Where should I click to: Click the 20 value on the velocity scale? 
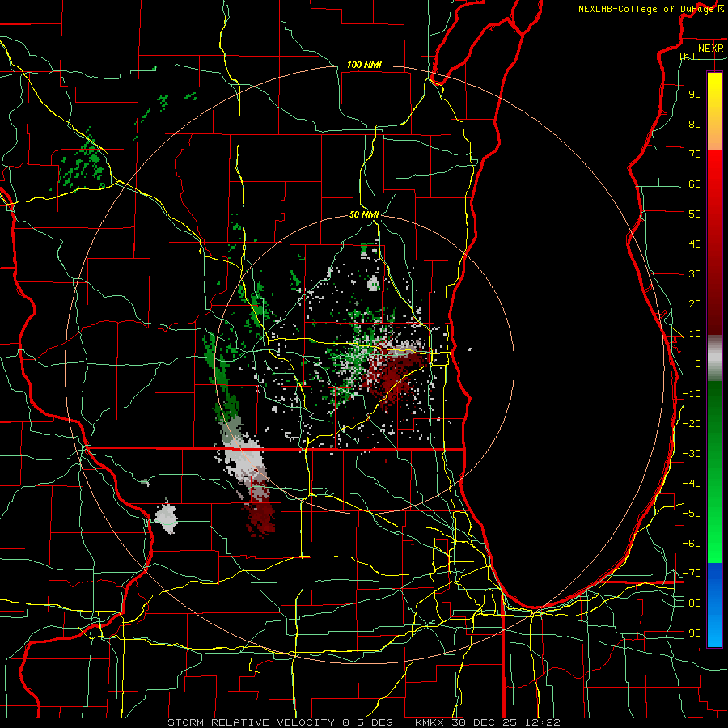coord(695,304)
